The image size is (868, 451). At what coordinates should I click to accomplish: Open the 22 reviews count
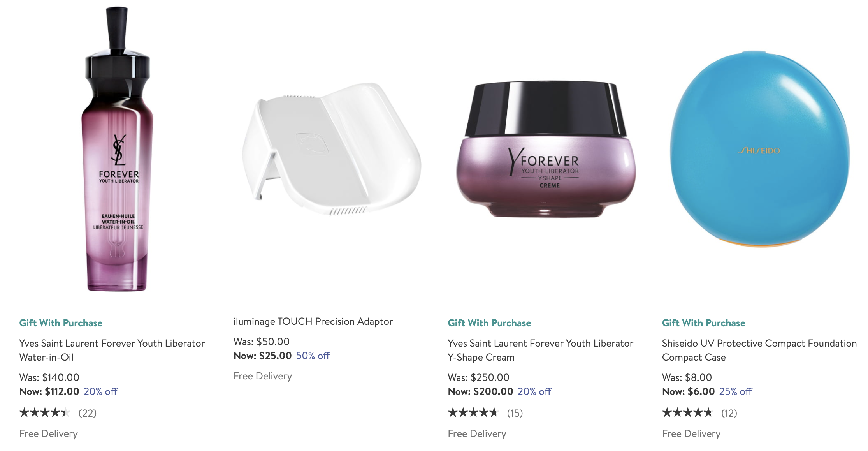(88, 413)
